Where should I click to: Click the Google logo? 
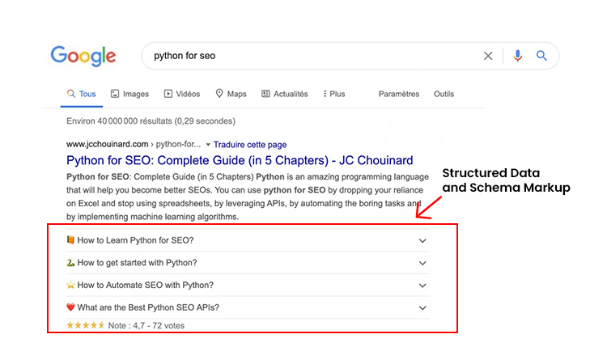click(83, 56)
